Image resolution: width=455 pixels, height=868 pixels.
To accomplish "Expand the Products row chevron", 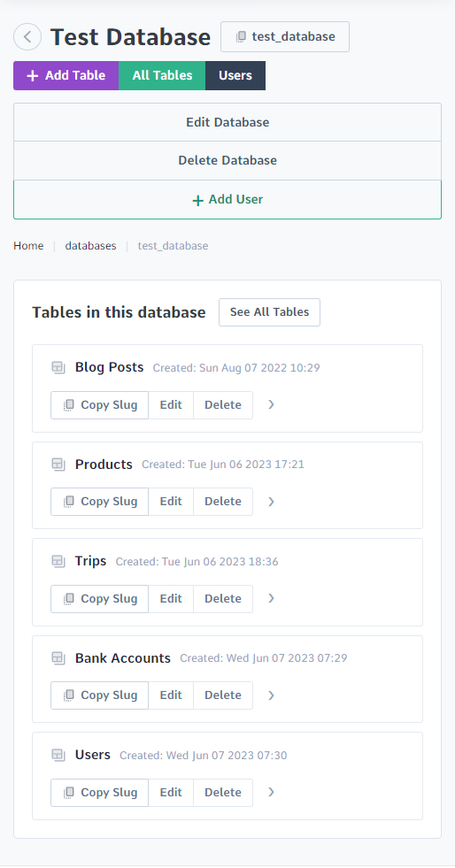I will point(271,502).
